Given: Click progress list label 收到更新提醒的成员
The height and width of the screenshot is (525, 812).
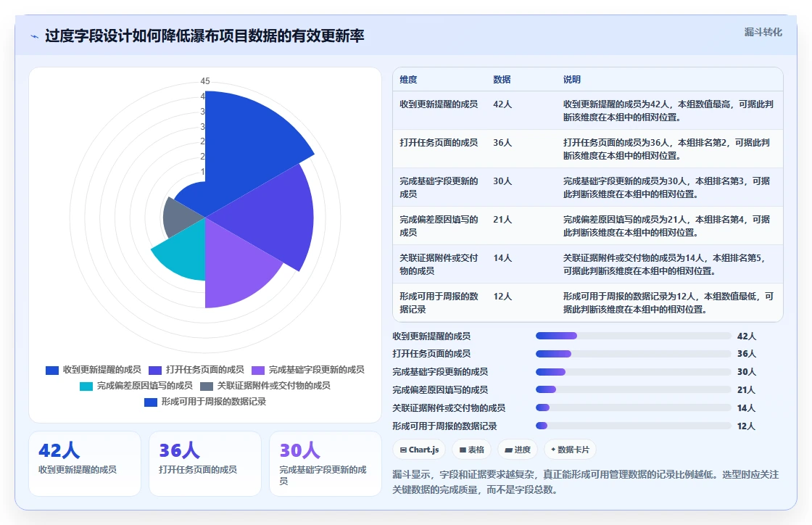Looking at the screenshot, I should (x=431, y=336).
